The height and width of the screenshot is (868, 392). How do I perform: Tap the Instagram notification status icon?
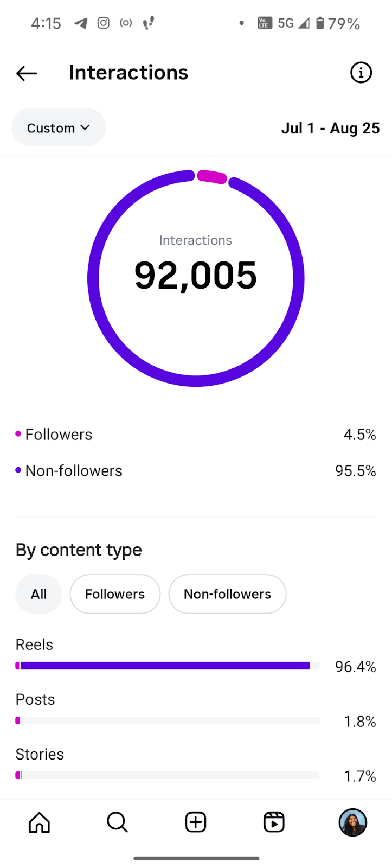point(104,23)
